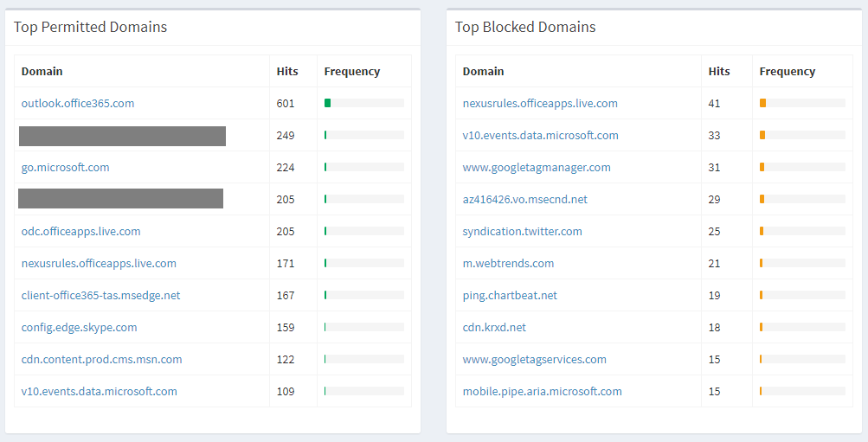The height and width of the screenshot is (442, 868).
Task: Open the ping.chartbeat.net blocked domain
Action: tap(510, 296)
